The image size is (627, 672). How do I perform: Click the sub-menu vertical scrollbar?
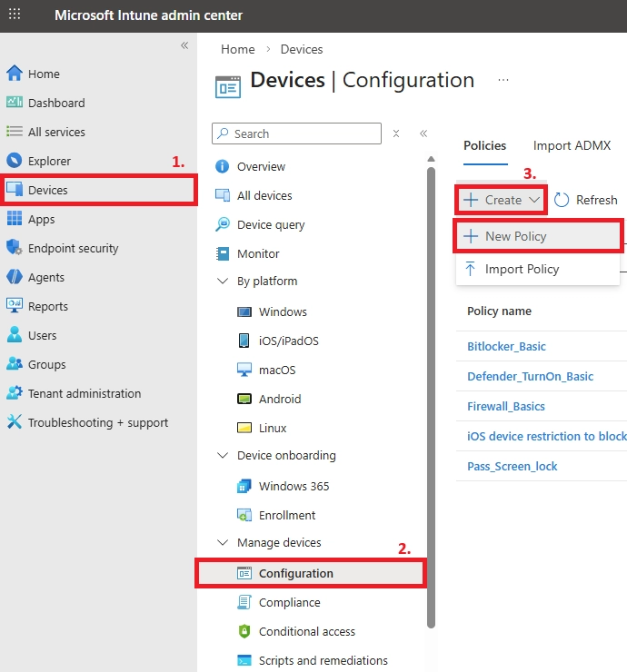click(431, 397)
